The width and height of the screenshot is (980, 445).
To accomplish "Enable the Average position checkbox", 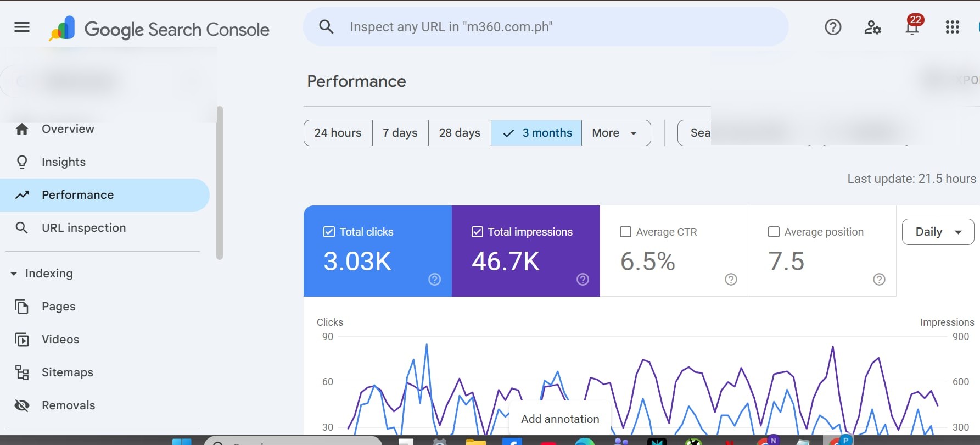I will (x=774, y=232).
